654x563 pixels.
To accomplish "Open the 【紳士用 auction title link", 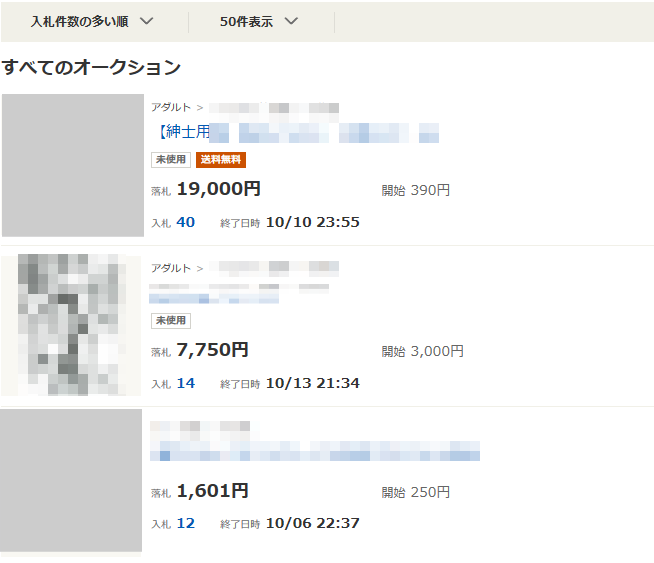I will 297,132.
